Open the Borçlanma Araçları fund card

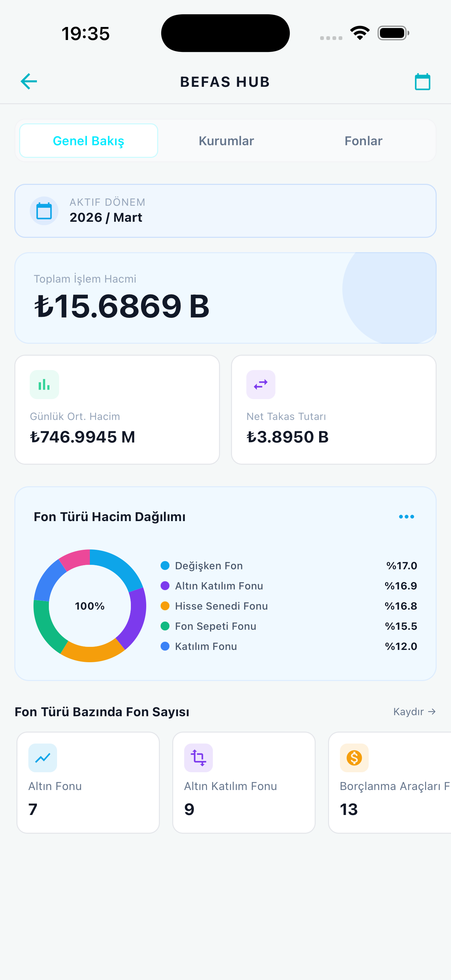point(390,782)
